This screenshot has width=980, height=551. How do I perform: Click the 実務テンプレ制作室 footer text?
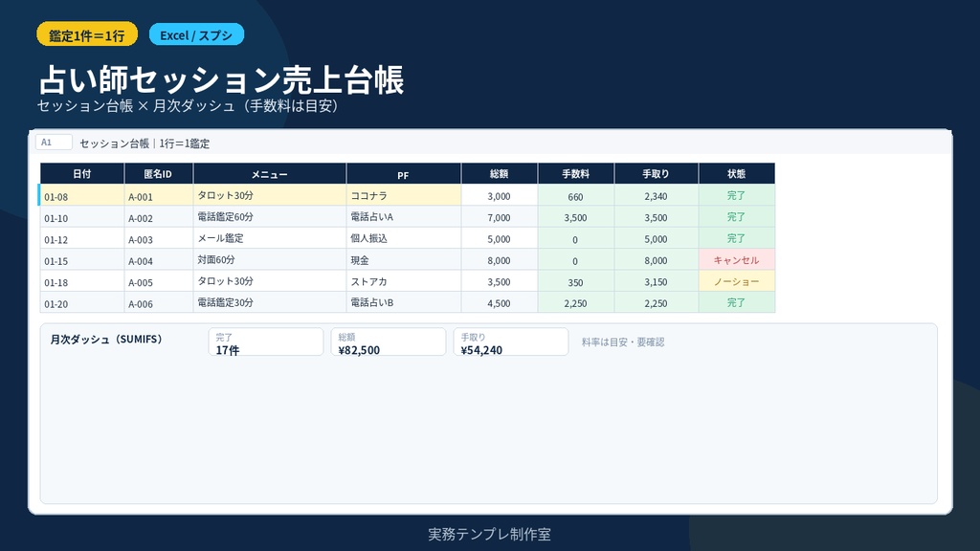[489, 534]
